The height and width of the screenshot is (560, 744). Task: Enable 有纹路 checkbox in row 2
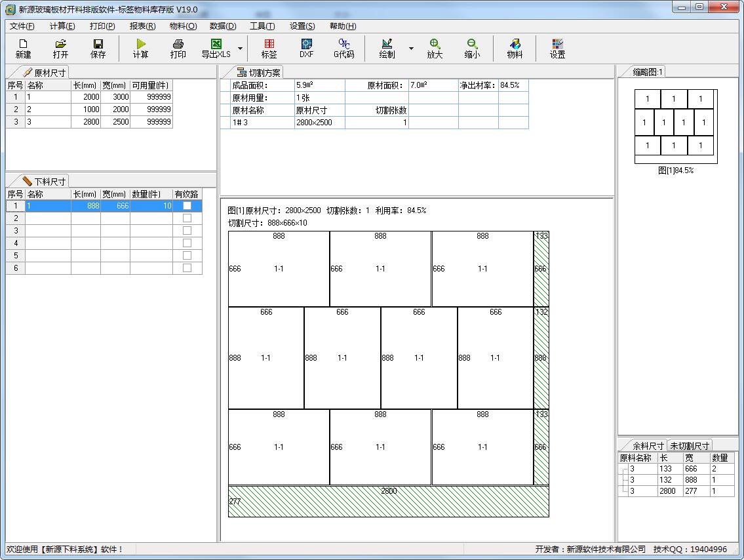coord(187,218)
